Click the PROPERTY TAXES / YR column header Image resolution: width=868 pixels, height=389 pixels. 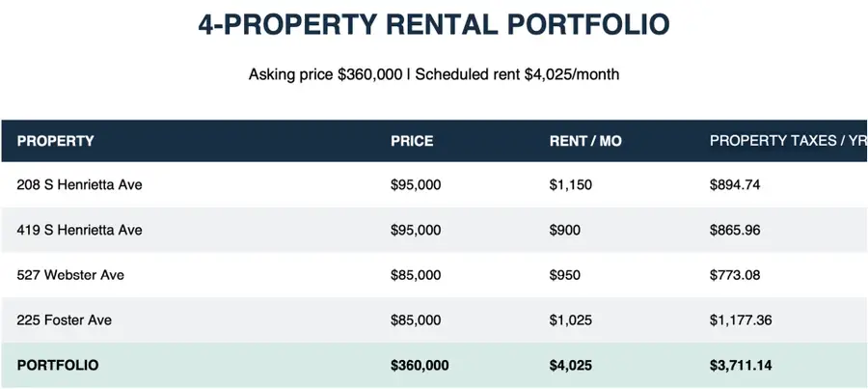(x=788, y=141)
